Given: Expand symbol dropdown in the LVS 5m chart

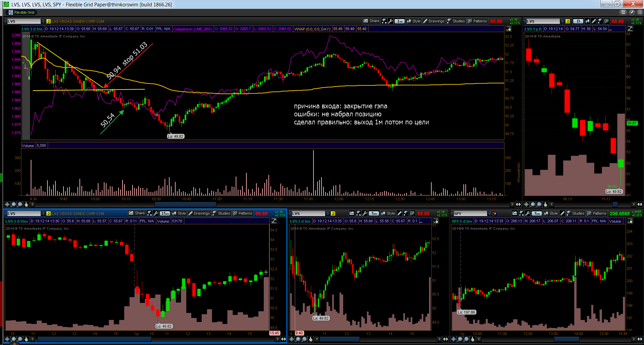Looking at the screenshot, I should [x=328, y=213].
